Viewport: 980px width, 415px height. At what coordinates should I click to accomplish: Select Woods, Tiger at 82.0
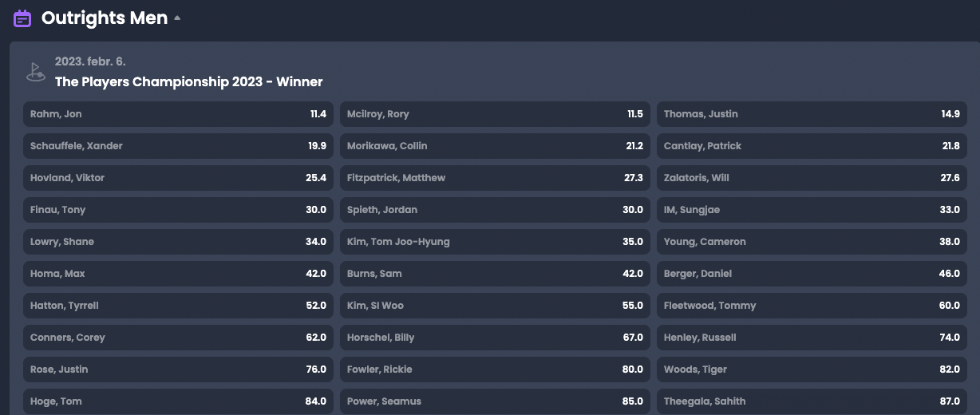pyautogui.click(x=812, y=370)
